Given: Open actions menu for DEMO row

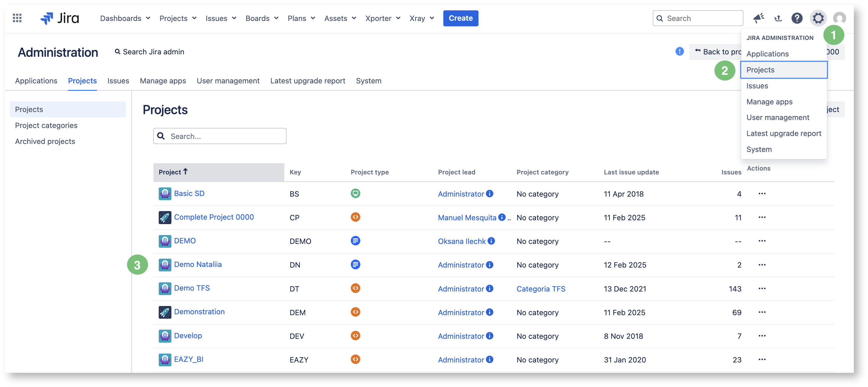Looking at the screenshot, I should pos(762,241).
